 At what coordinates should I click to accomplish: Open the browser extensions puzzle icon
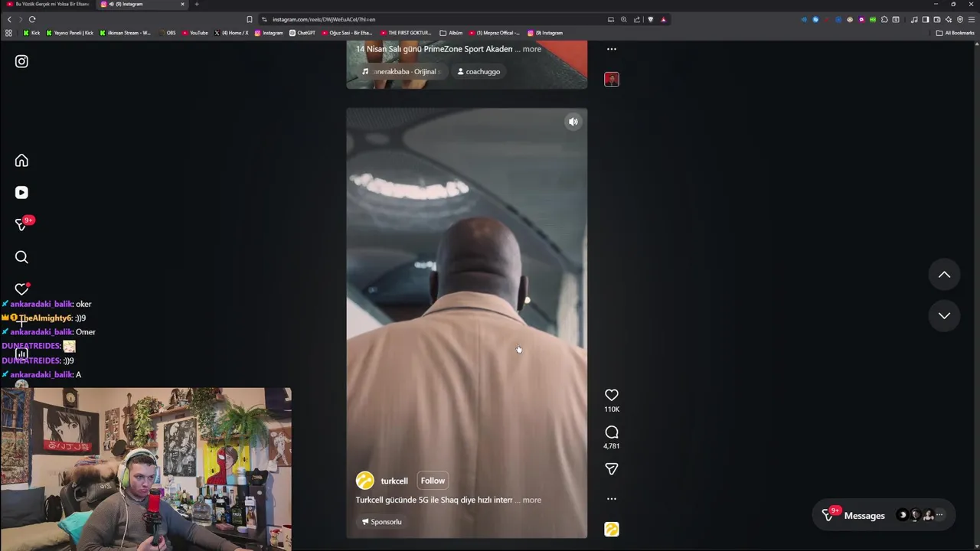click(884, 19)
